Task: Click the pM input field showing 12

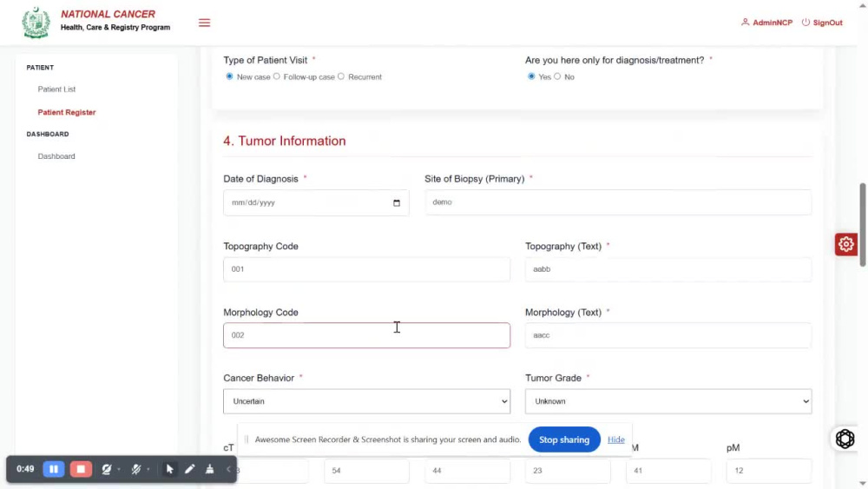Action: coord(769,471)
